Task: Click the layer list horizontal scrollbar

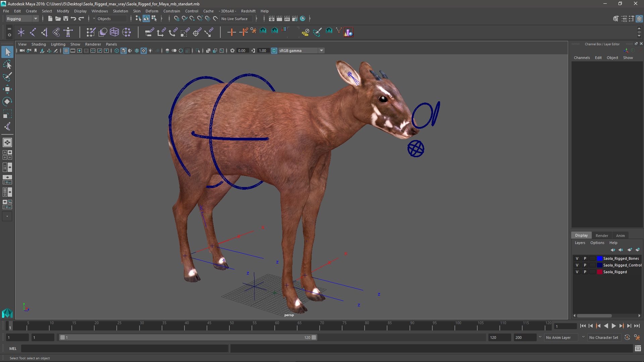Action: [594, 315]
